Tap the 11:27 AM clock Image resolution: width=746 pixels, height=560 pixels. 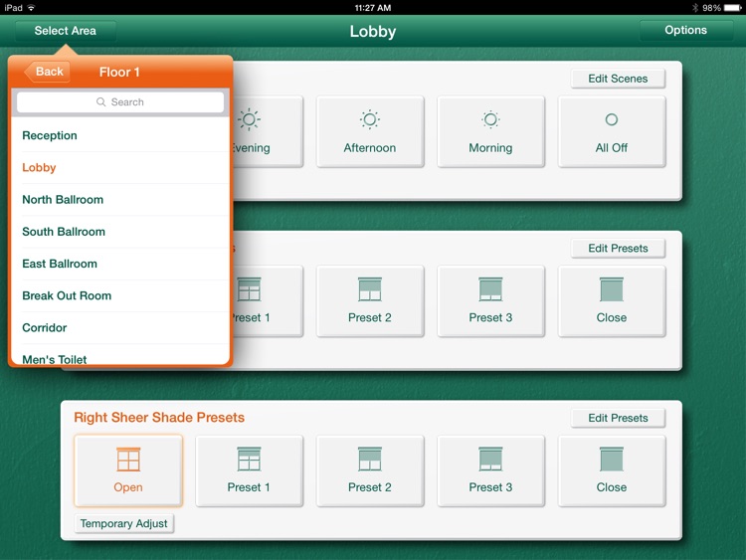point(373,8)
